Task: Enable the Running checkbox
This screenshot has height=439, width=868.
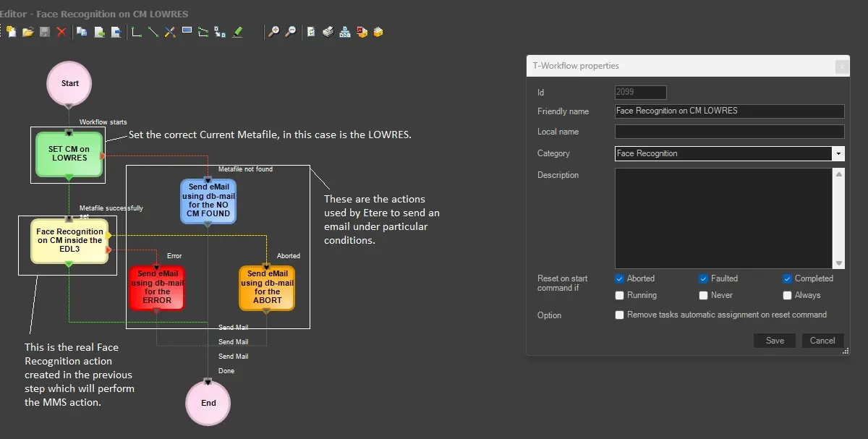Action: click(x=620, y=295)
